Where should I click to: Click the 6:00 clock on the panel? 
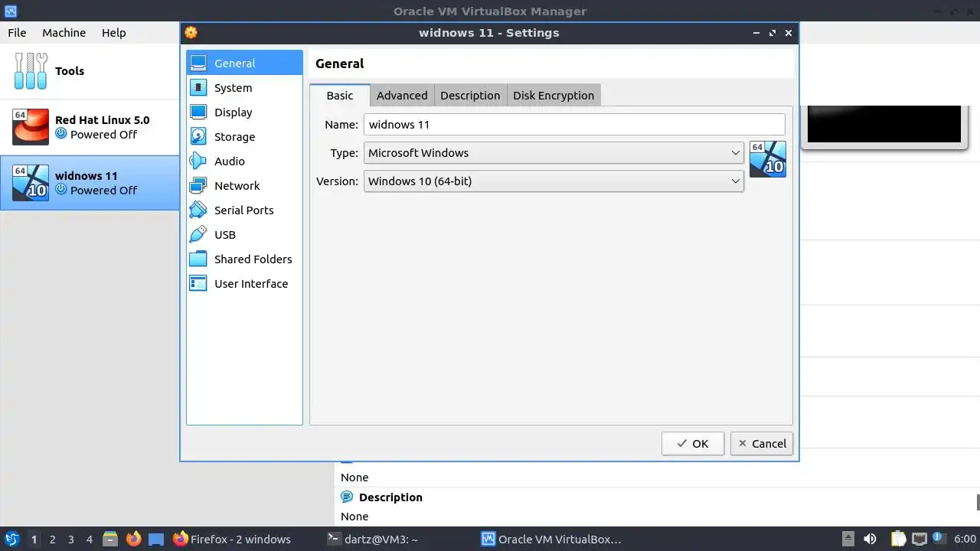[965, 540]
